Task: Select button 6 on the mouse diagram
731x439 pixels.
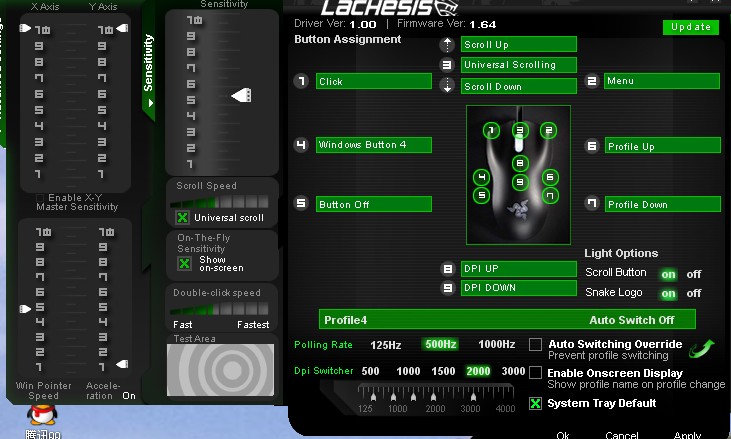Action: (x=549, y=177)
